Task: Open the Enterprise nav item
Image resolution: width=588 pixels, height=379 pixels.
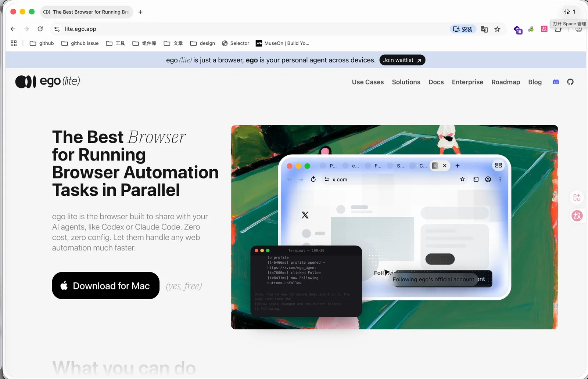Action: (x=467, y=82)
